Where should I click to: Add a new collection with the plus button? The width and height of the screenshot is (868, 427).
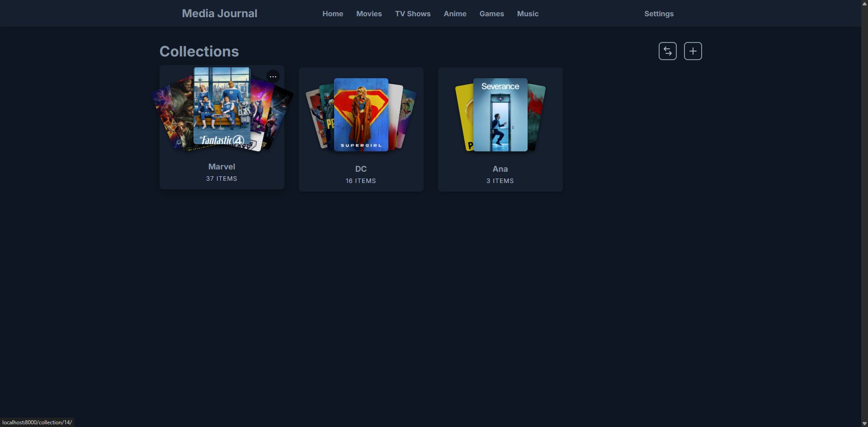[x=693, y=51]
